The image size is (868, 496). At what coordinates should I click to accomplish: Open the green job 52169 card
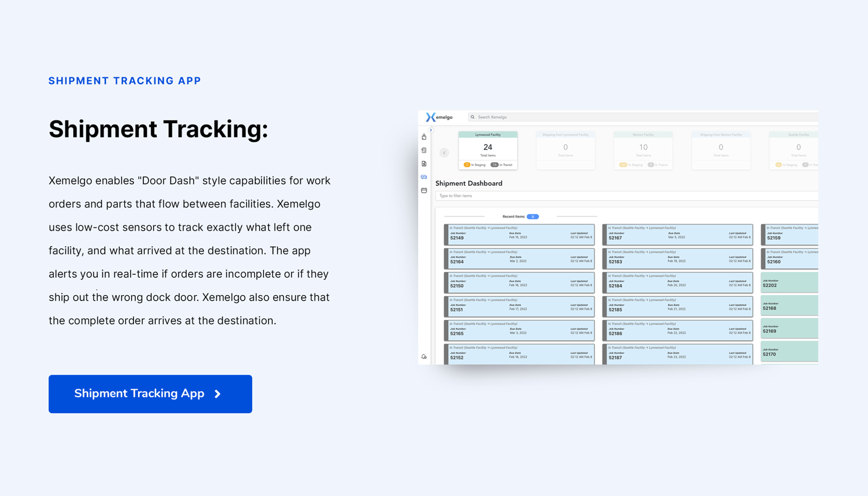[789, 328]
